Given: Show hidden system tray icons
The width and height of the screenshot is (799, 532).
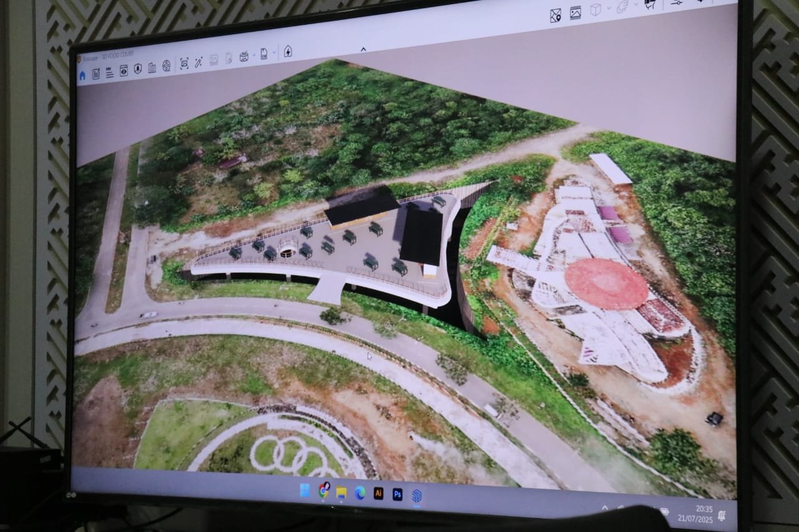Looking at the screenshot, I should [x=604, y=508].
